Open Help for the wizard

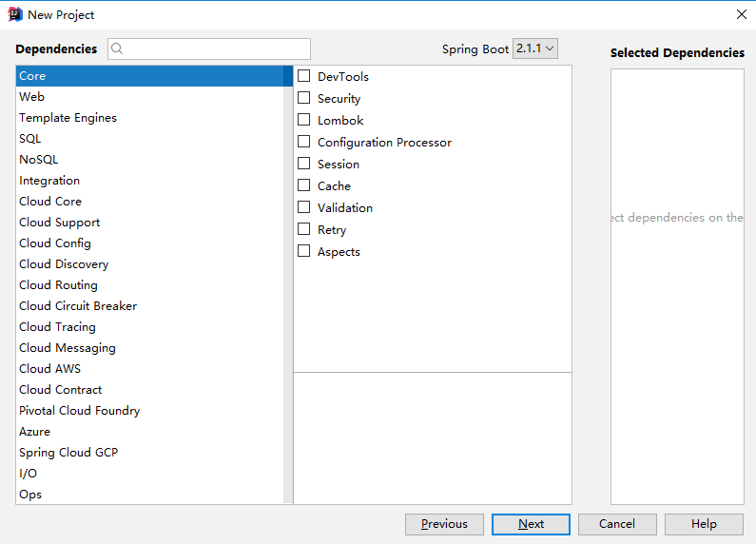pyautogui.click(x=704, y=524)
